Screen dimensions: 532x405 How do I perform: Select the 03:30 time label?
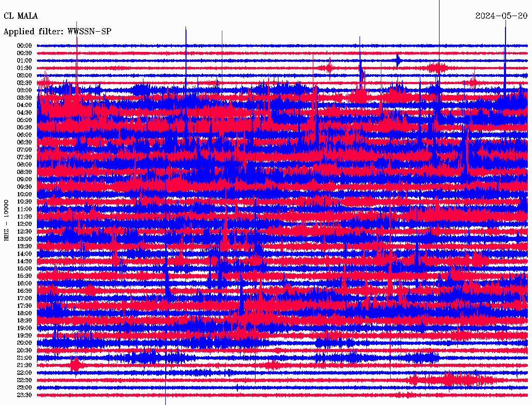coord(24,98)
